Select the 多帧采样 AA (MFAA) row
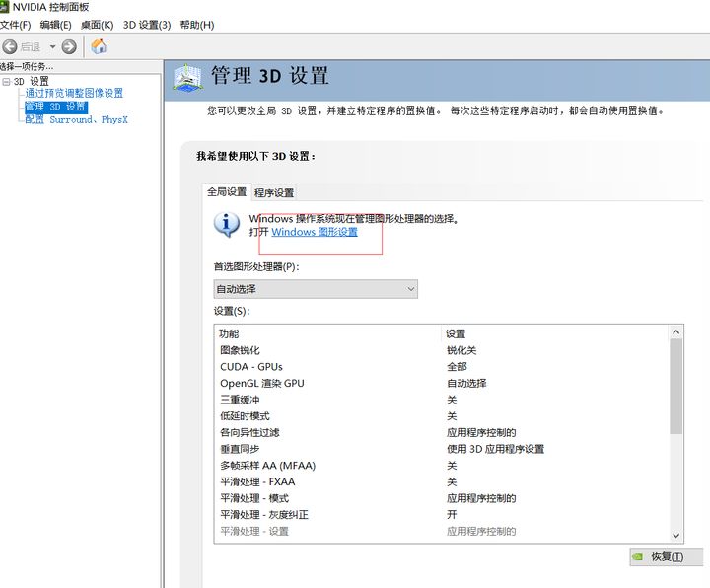Screen dimensions: 710x588 pyautogui.click(x=442, y=466)
